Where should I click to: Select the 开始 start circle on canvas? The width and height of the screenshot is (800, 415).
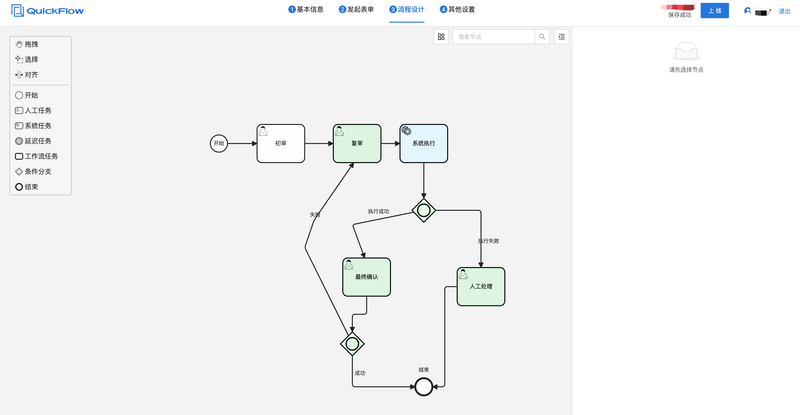pos(219,143)
